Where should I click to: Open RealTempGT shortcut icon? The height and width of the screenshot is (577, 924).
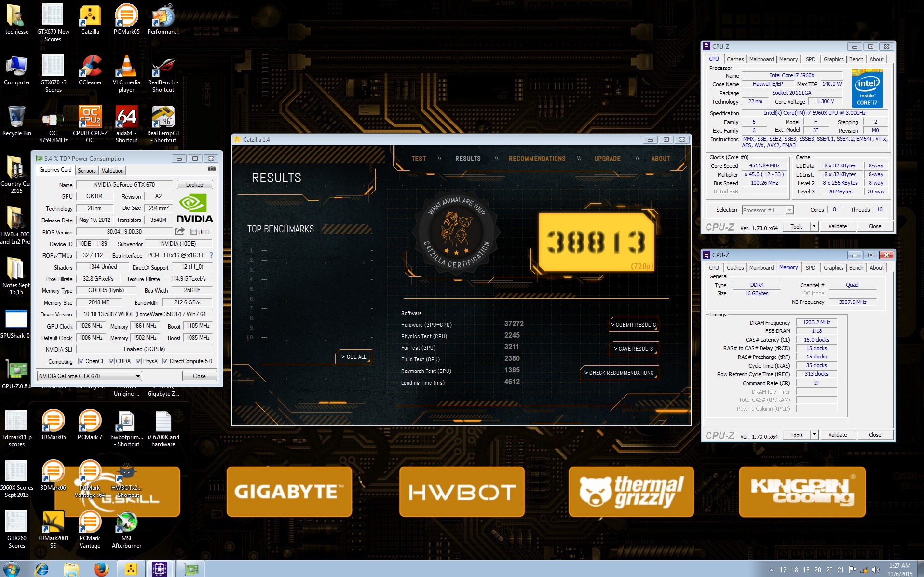[163, 124]
